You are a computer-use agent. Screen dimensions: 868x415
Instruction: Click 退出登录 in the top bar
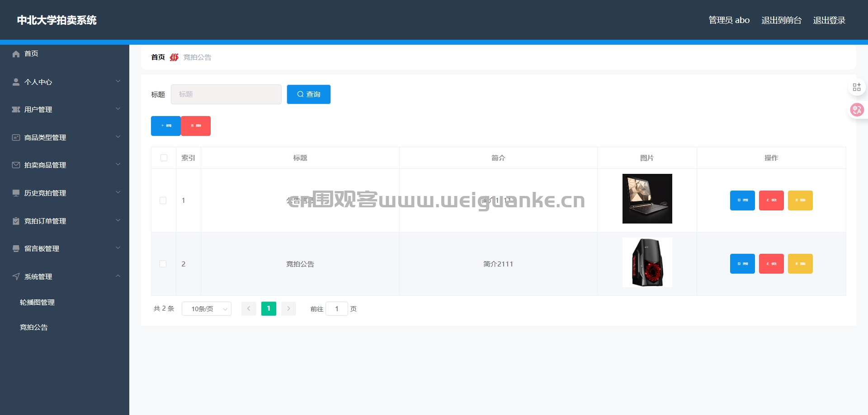click(829, 20)
